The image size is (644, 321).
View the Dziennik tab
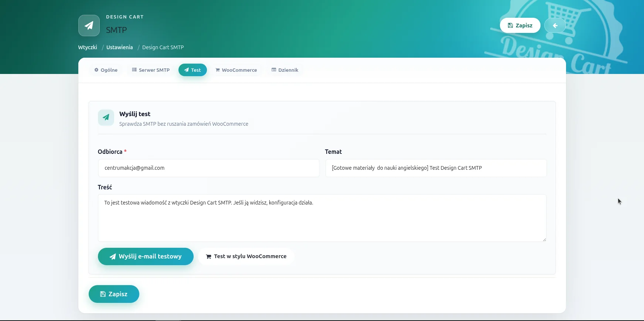coord(285,70)
